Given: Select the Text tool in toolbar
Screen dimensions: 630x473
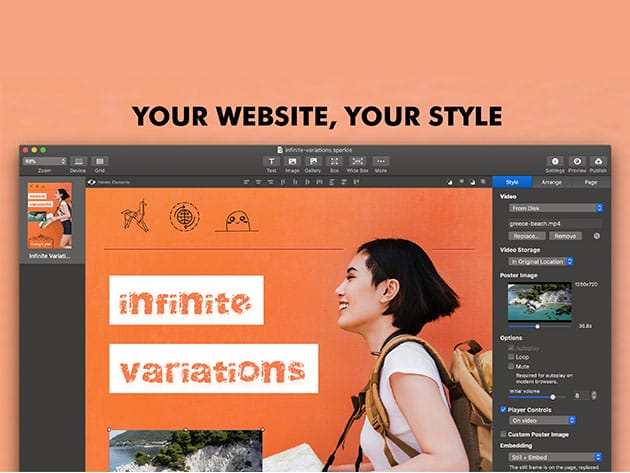Looking at the screenshot, I should pos(271,161).
